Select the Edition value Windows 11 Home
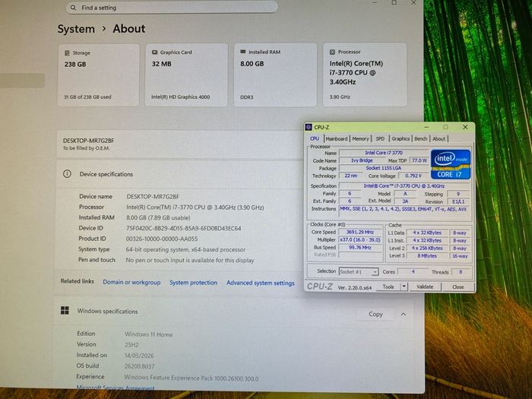Screen dimensions: 532x399 click(149, 334)
